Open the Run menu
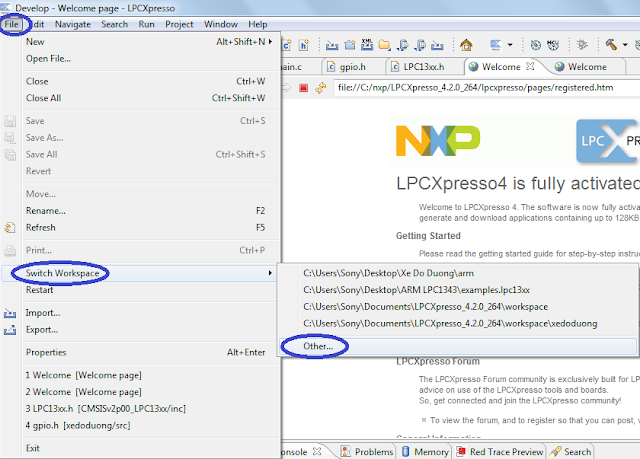This screenshot has width=640, height=459. [146, 24]
